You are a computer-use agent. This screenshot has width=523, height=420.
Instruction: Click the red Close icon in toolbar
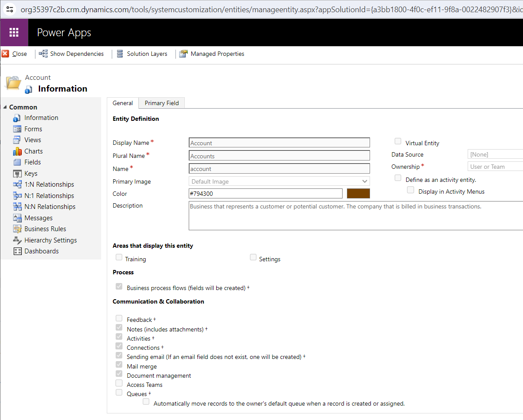[5, 54]
